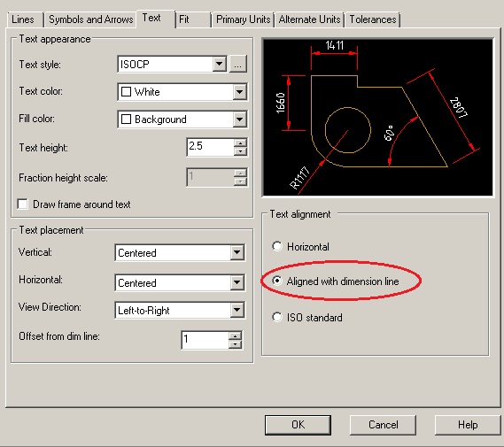
Task: Click the Cancel button
Action: [x=383, y=425]
